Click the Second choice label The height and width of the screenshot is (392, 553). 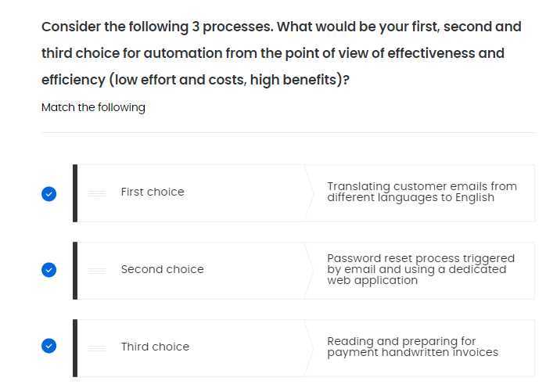162,270
